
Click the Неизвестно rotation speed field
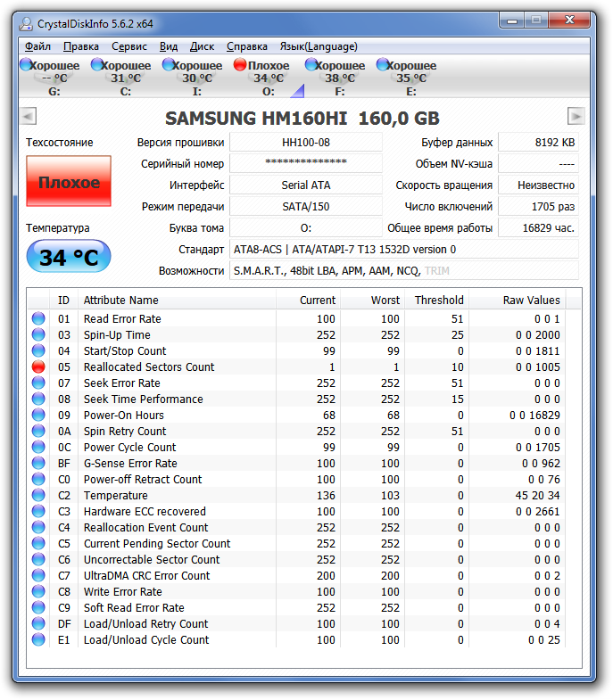pyautogui.click(x=538, y=185)
